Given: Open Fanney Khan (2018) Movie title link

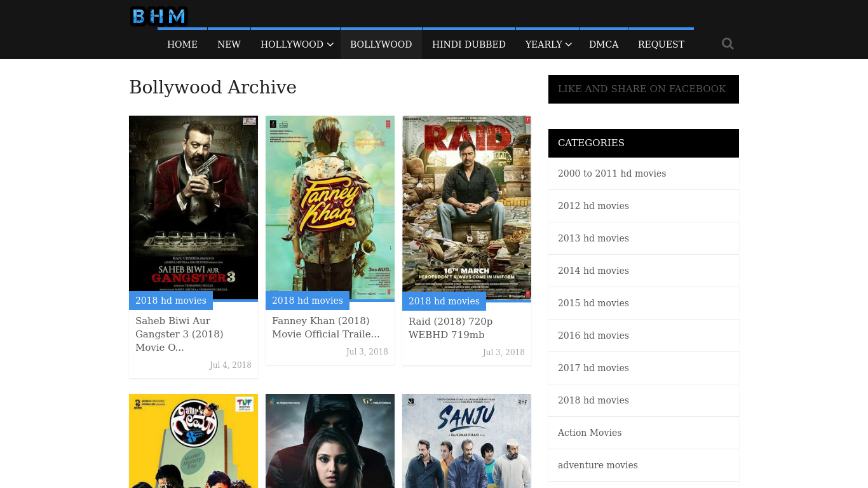Looking at the screenshot, I should pos(325,327).
